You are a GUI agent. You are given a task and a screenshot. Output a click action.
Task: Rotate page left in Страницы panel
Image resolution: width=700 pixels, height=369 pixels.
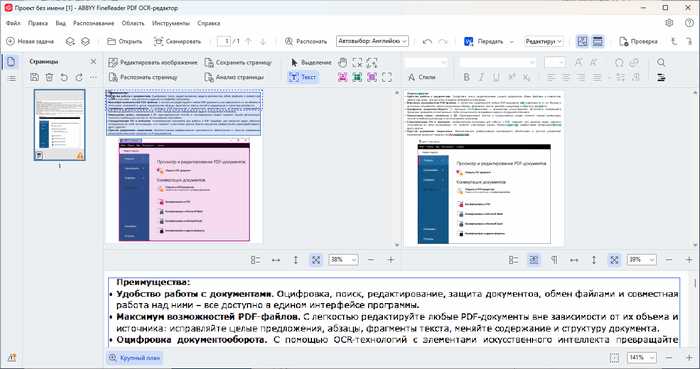[x=64, y=77]
